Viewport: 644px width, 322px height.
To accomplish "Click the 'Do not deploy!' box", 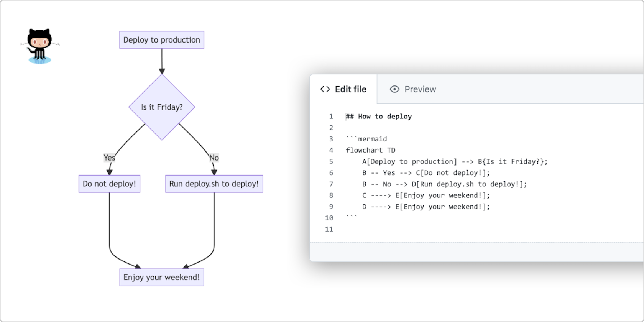I will point(109,184).
